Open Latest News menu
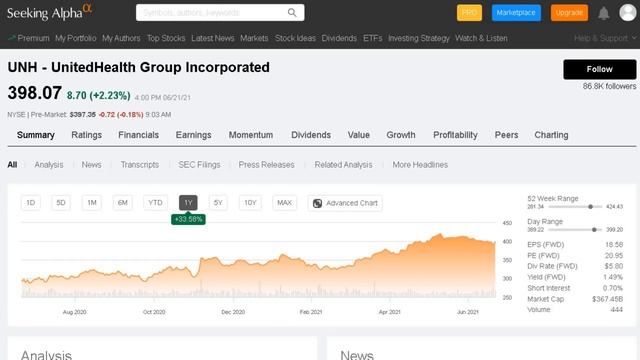Screen dimensions: 640x360 (213, 38)
